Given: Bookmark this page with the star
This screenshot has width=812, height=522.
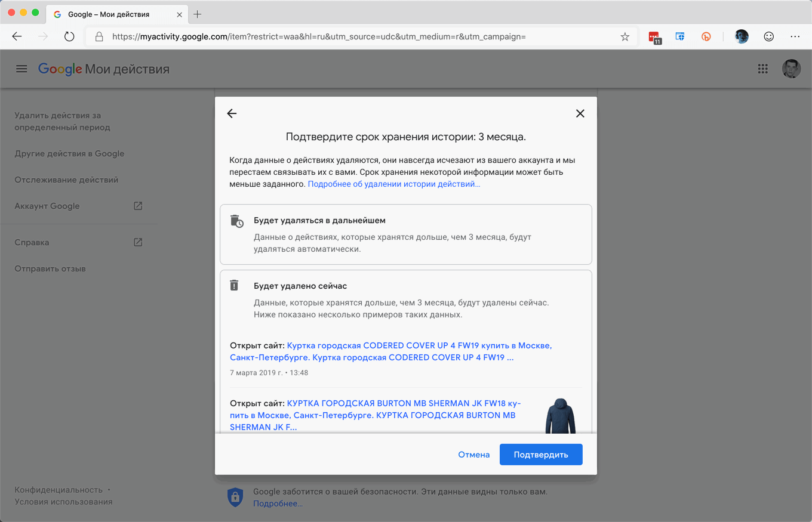Looking at the screenshot, I should pyautogui.click(x=625, y=37).
